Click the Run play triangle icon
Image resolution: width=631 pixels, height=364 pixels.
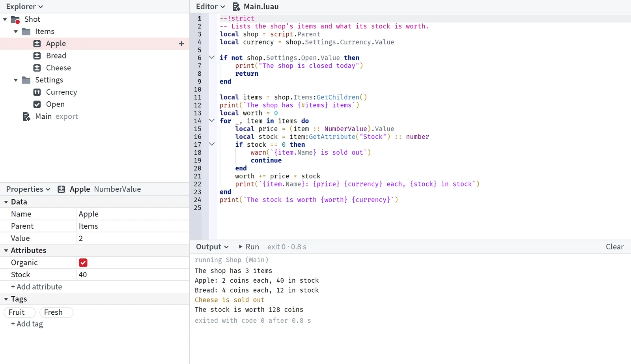(241, 247)
